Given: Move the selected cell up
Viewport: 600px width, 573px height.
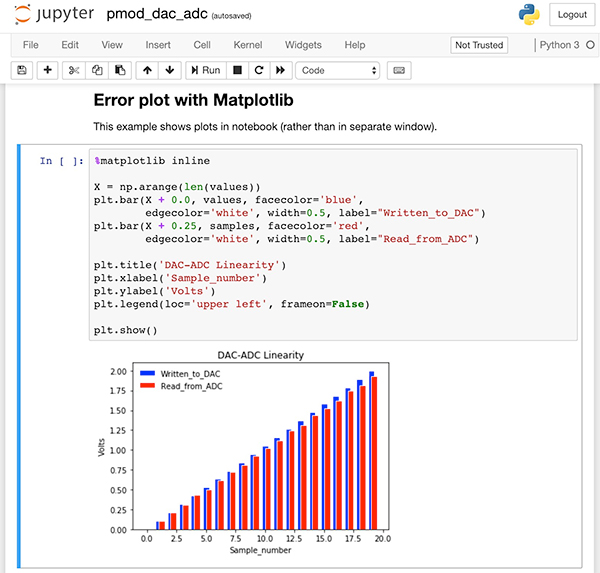Looking at the screenshot, I should point(147,70).
